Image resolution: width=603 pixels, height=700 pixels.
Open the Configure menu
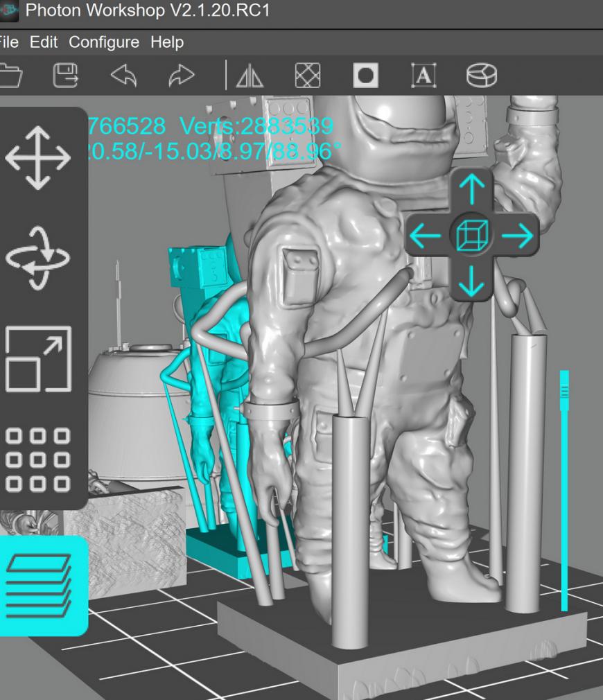[104, 42]
